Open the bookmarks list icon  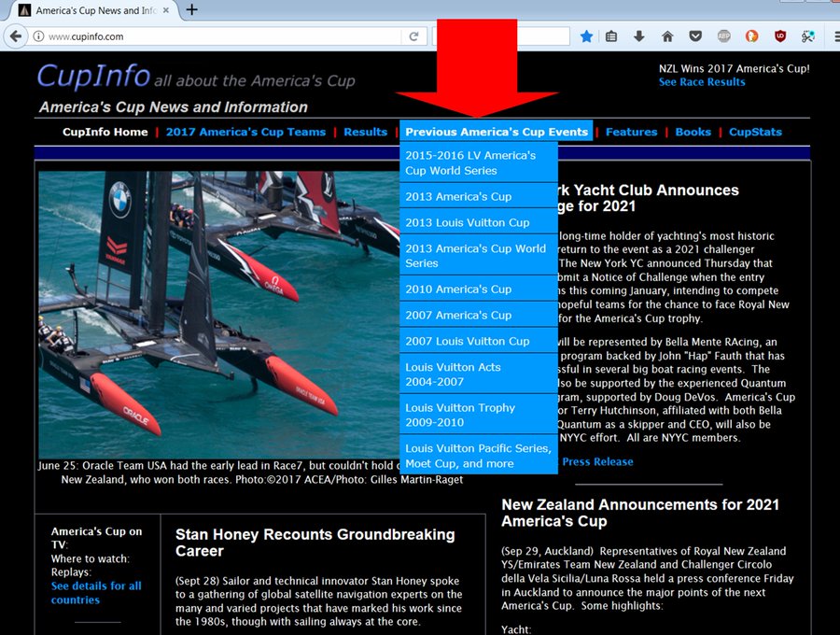(x=611, y=36)
